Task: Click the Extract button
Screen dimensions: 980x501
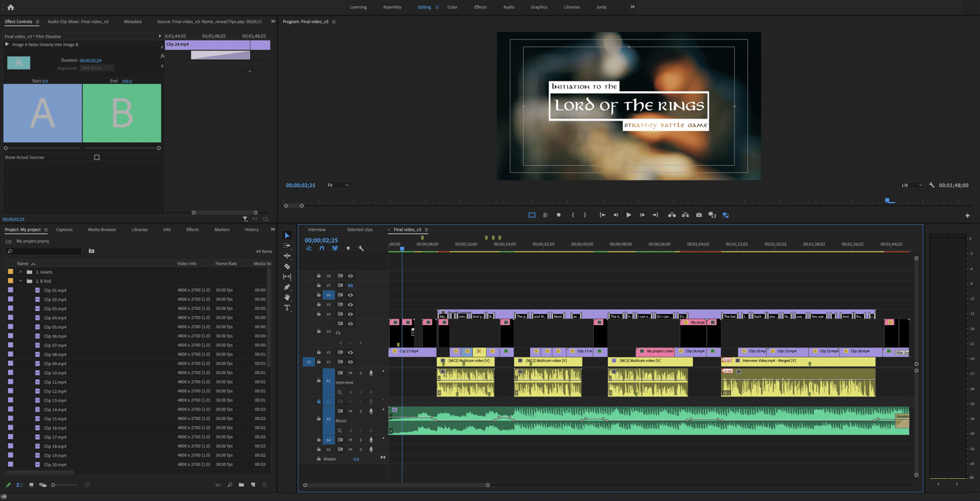Action: (x=685, y=215)
